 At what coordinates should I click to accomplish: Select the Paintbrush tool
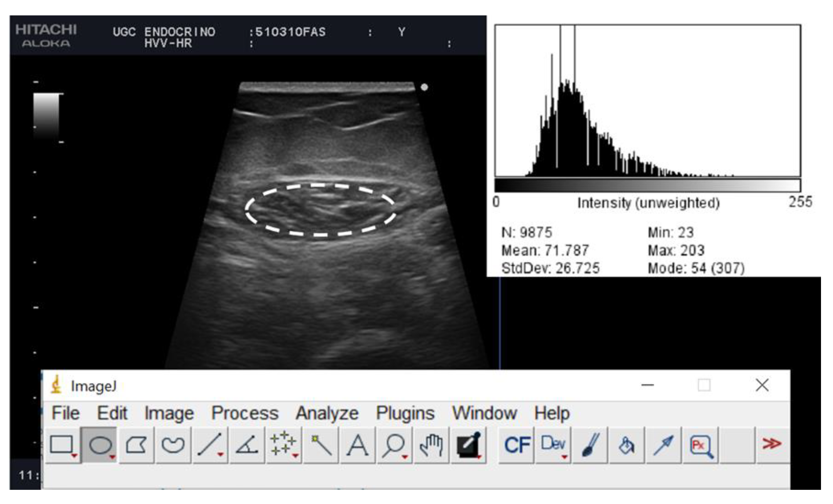(x=590, y=445)
